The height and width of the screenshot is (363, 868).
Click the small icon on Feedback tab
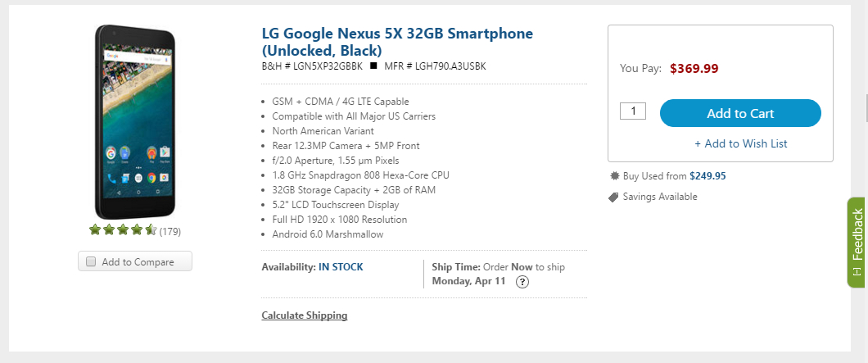(857, 271)
